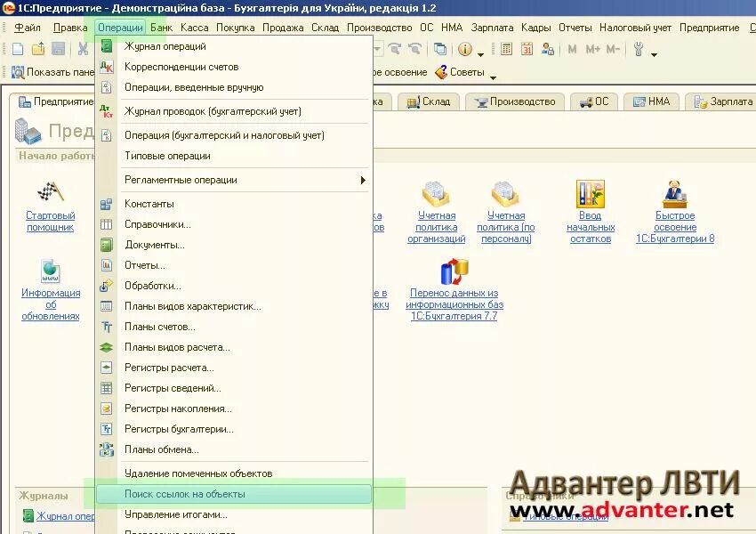Open Быстрое освоение 1С:Бухгалтерии 8 link
The width and height of the screenshot is (756, 534).
pos(675,227)
